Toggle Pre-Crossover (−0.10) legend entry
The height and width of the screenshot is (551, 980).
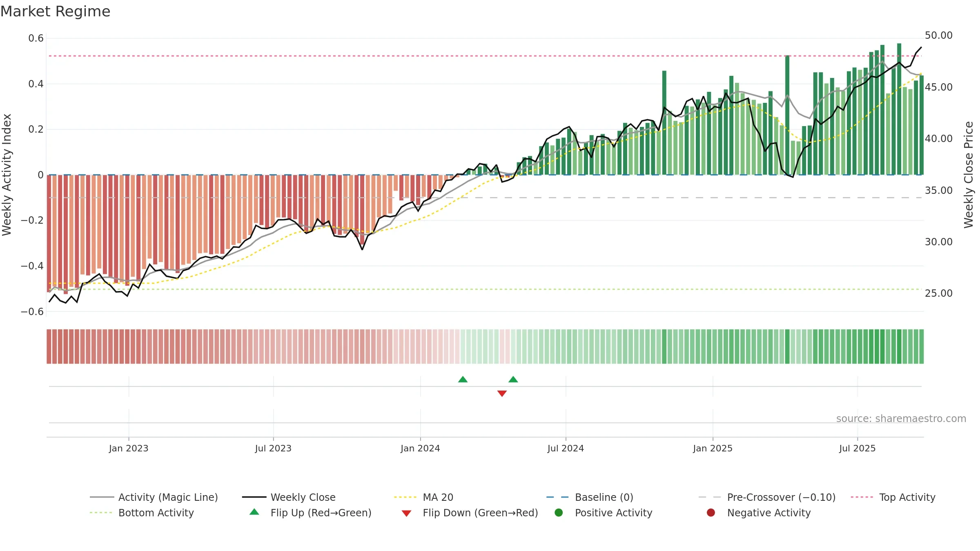(x=767, y=497)
